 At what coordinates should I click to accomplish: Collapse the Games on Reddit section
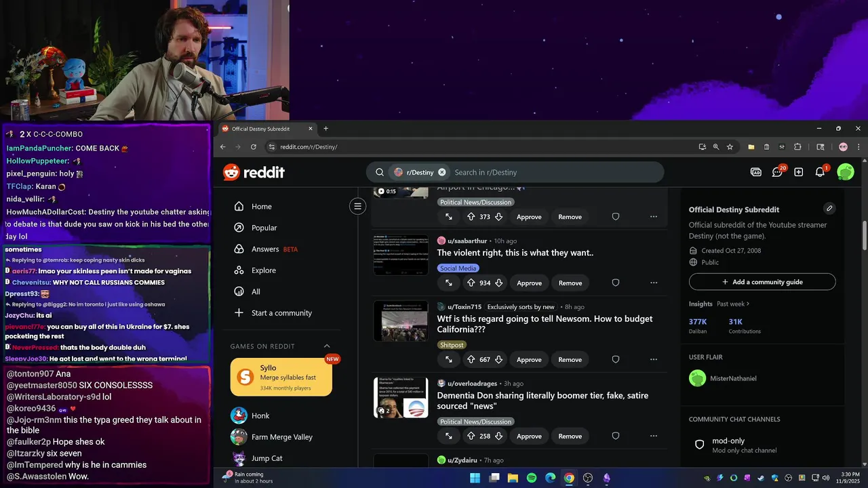pyautogui.click(x=327, y=346)
